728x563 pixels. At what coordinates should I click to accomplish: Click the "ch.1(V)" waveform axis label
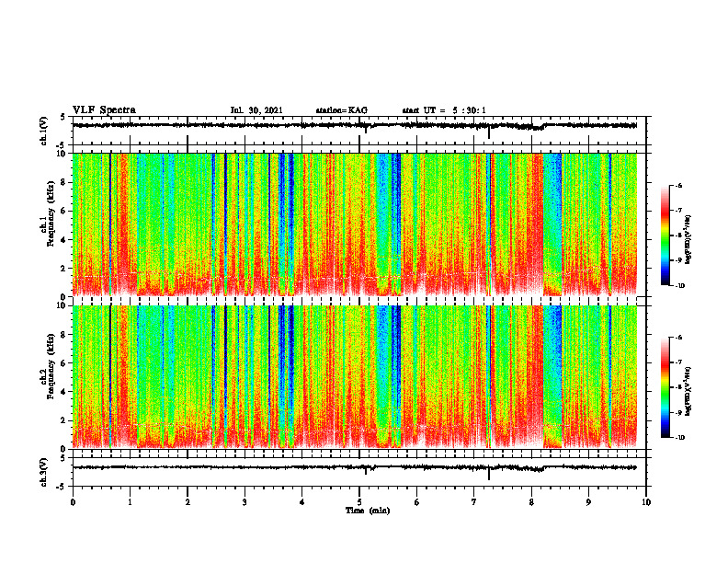coord(43,131)
